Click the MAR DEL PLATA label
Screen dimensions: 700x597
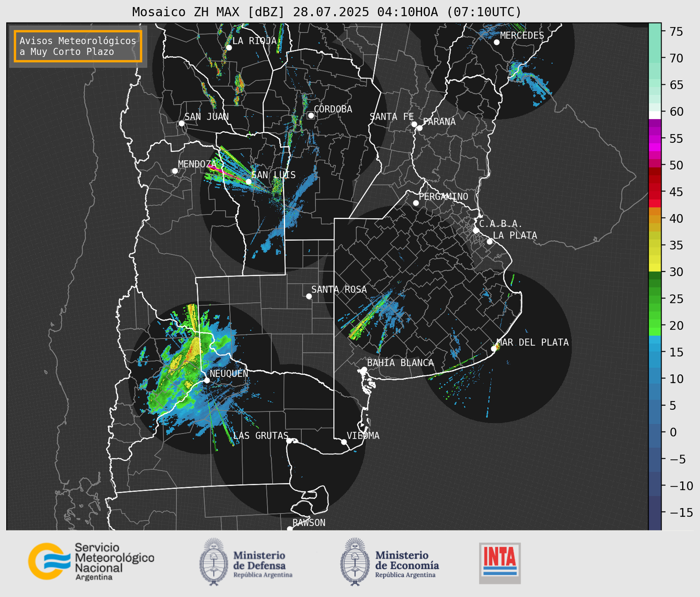point(532,342)
